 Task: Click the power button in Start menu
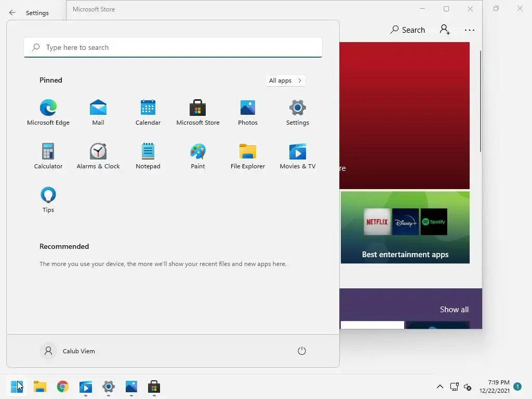point(302,351)
